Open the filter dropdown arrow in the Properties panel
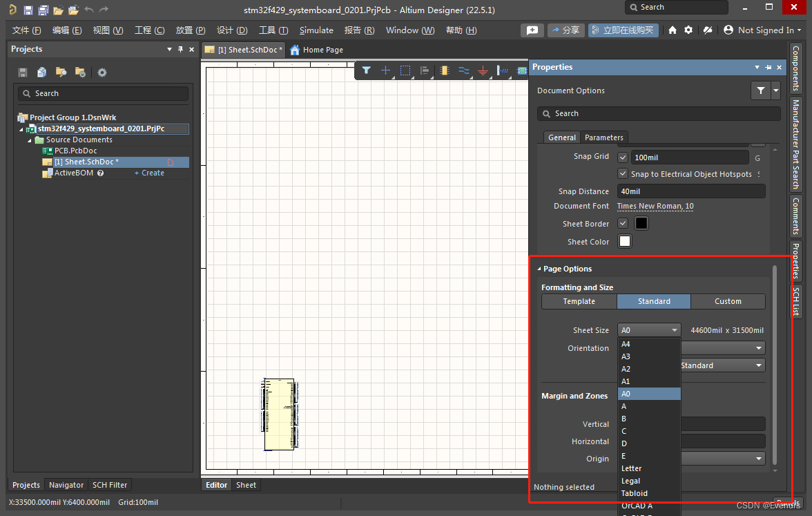This screenshot has height=516, width=812. point(776,90)
